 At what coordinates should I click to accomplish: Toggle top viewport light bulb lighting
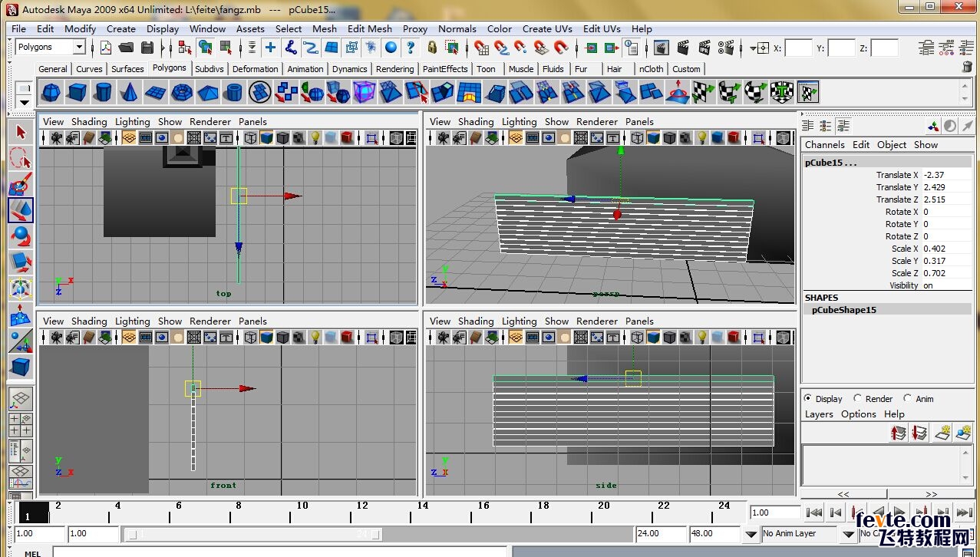pyautogui.click(x=315, y=138)
